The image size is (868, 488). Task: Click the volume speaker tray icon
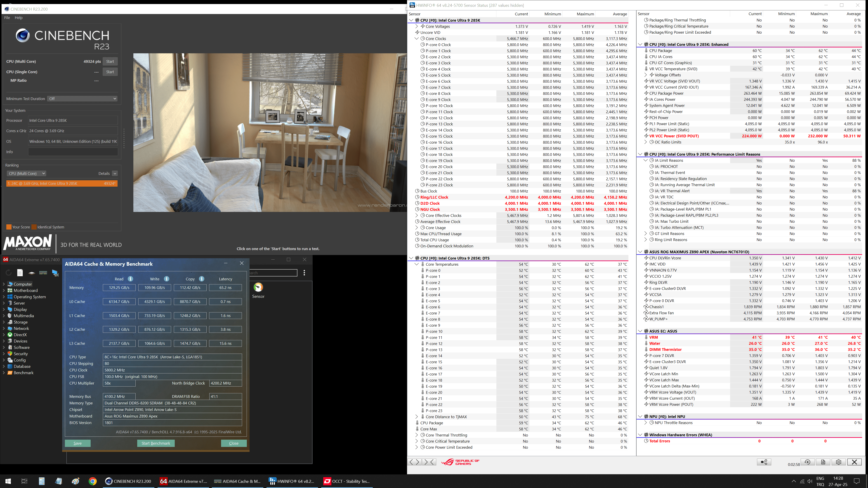[x=810, y=481]
